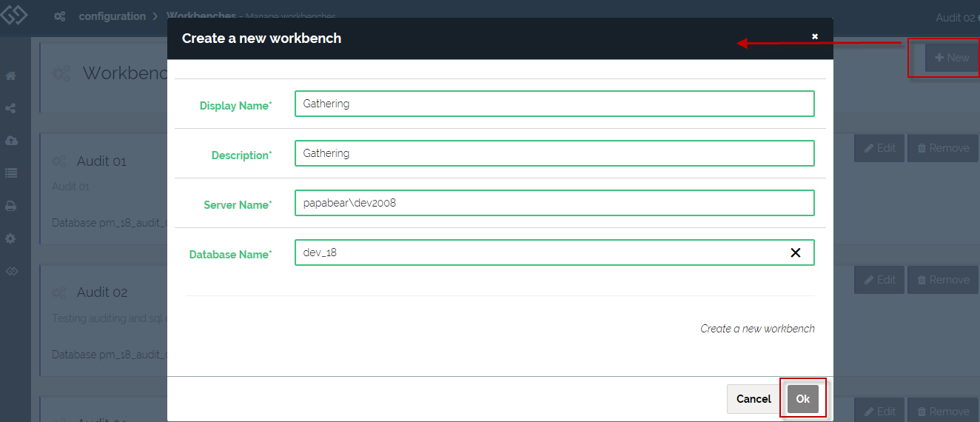
Task: Click the New workbench button
Action: tap(951, 58)
